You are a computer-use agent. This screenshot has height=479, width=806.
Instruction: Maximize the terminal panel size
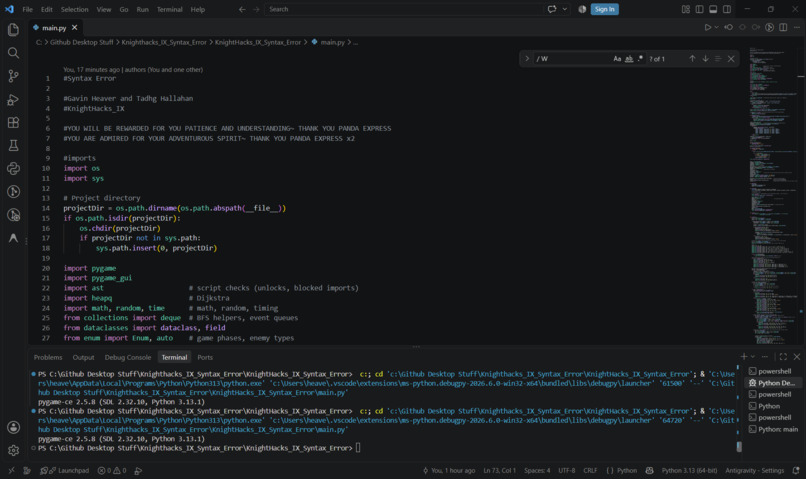(783, 357)
